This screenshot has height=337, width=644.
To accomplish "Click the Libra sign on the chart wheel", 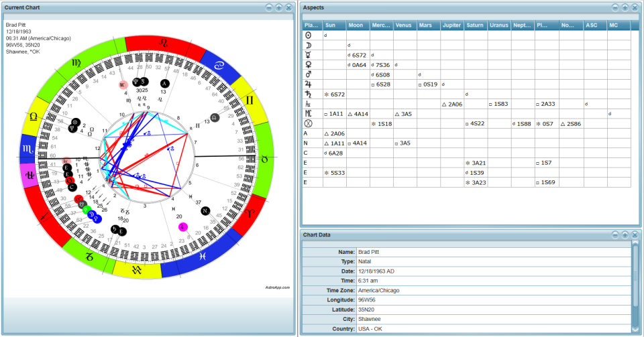I will click(x=34, y=117).
